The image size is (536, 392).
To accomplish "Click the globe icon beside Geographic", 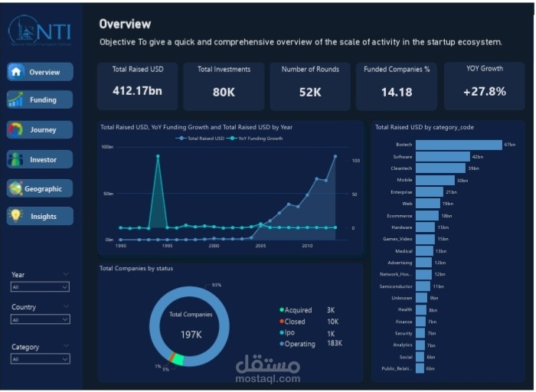I will click(x=15, y=188).
